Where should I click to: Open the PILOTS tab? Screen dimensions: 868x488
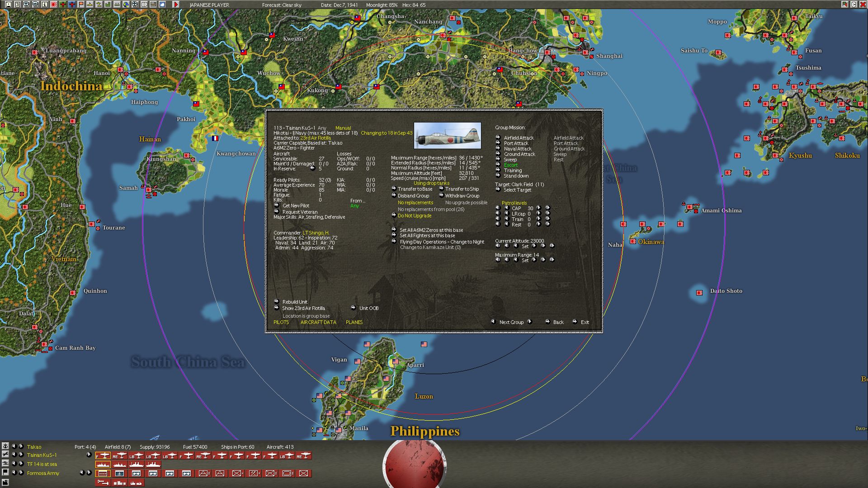coord(281,322)
